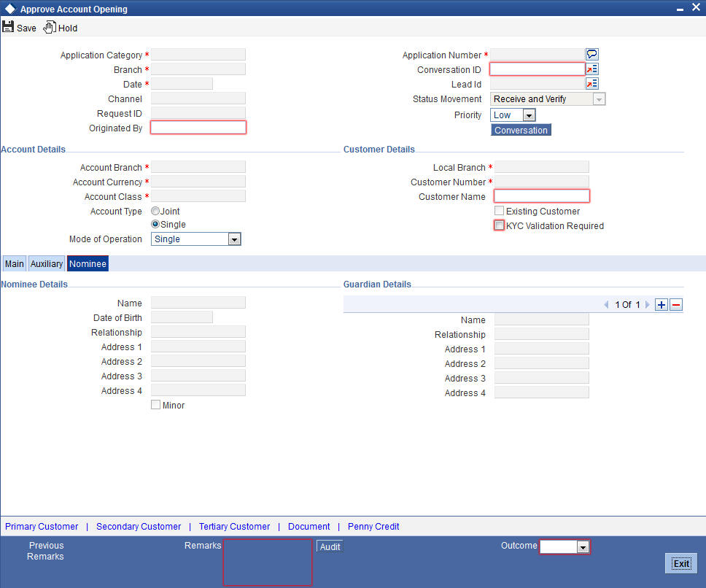
Task: Click the Date field
Action: 182,84
